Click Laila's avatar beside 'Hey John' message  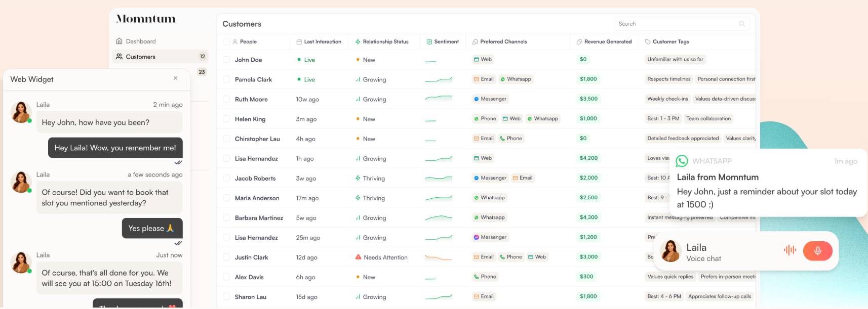21,112
